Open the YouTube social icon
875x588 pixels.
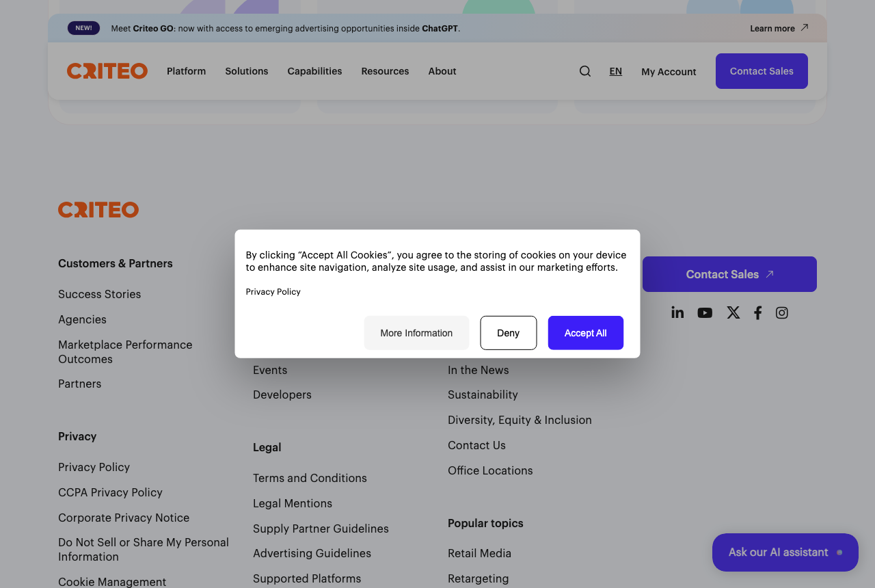tap(705, 312)
